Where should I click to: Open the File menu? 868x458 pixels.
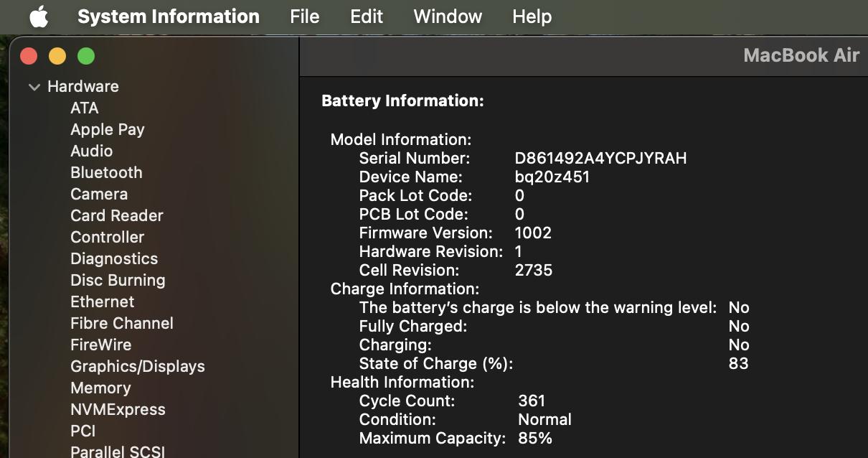[x=304, y=17]
